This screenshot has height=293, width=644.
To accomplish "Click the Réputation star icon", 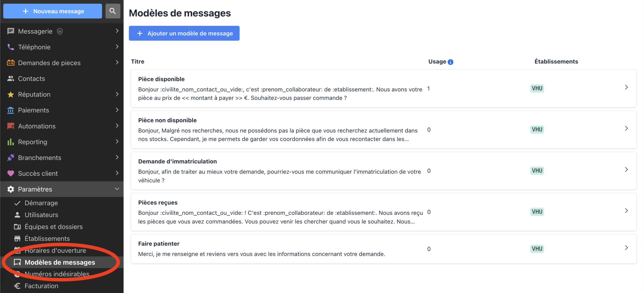I will 11,94.
